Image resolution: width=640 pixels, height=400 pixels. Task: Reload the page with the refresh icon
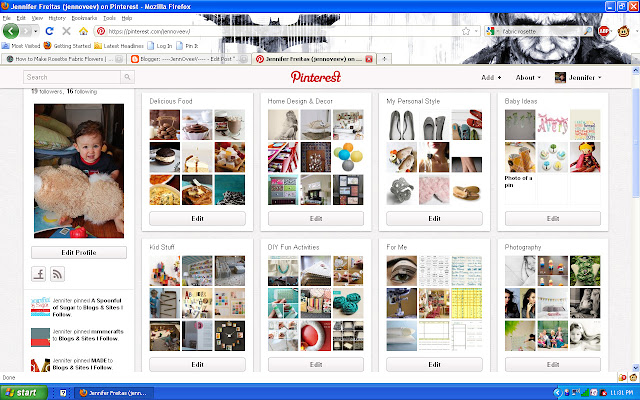(x=49, y=31)
